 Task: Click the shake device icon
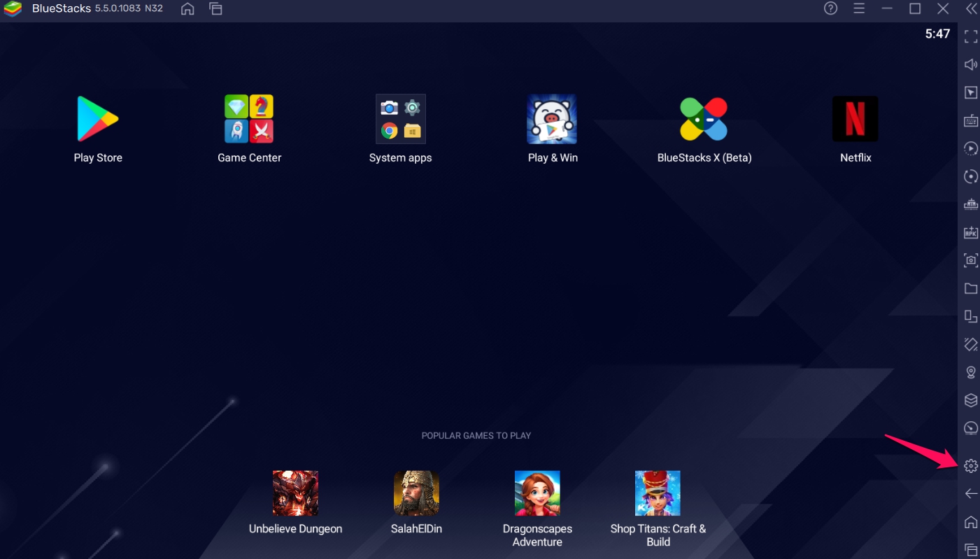coord(971,344)
